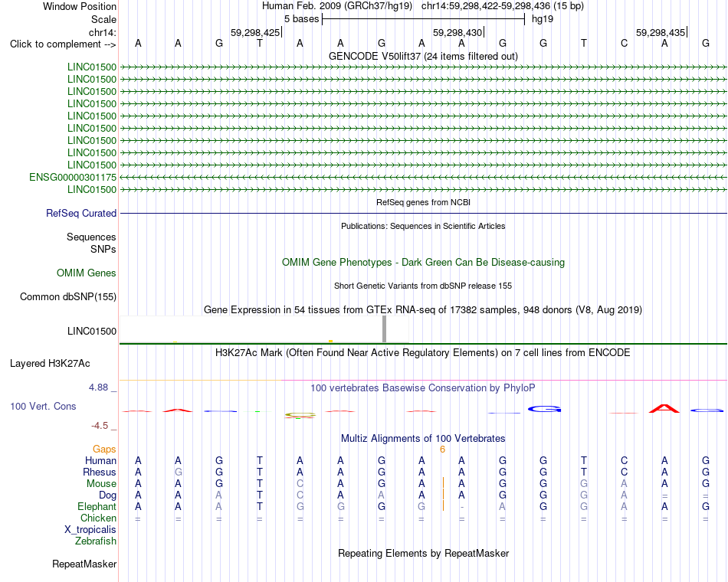Click the X_tropicalis species row label

(x=90, y=530)
